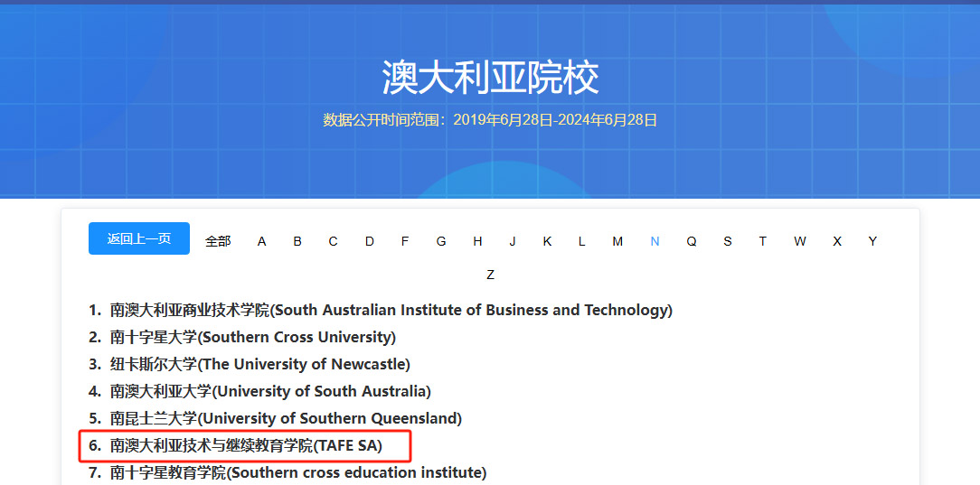Click the 返回上一页 button
Screen dimensions: 980x485
[x=138, y=238]
